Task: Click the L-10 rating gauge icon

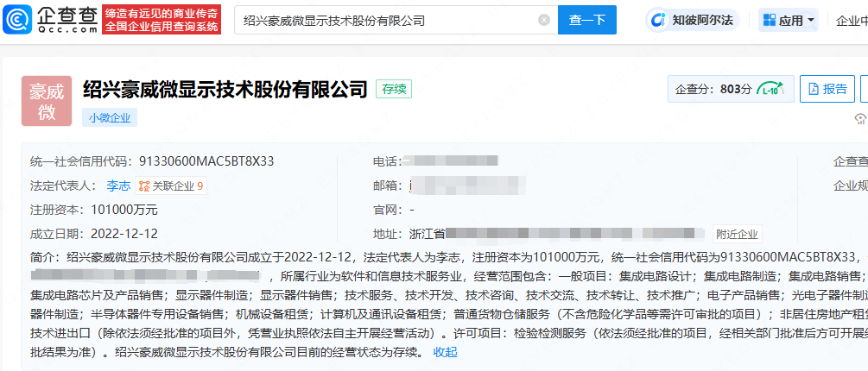Action: (x=771, y=89)
